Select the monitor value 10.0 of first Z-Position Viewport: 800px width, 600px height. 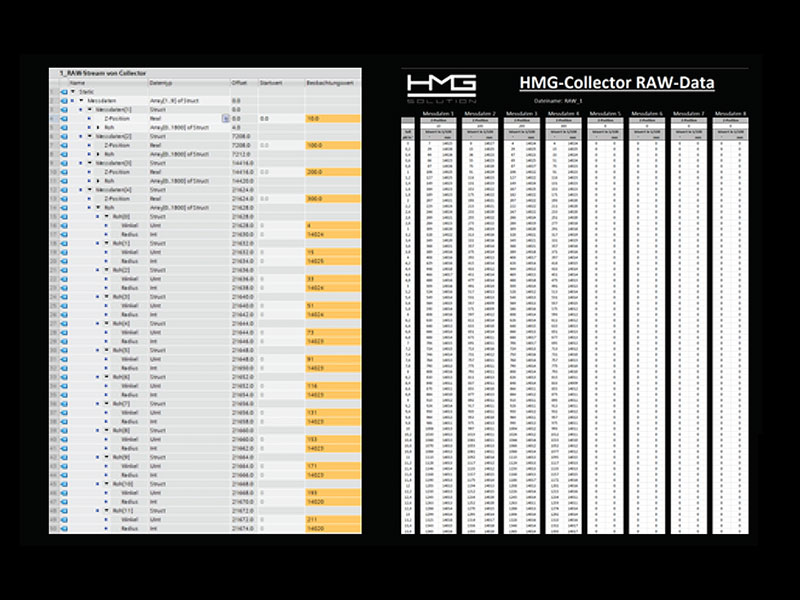click(x=333, y=118)
